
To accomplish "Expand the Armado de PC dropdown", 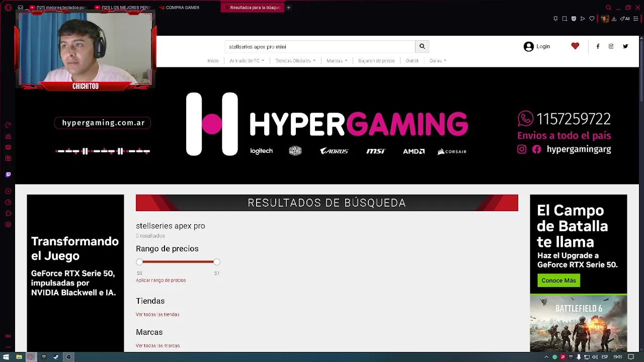I will pos(247,61).
